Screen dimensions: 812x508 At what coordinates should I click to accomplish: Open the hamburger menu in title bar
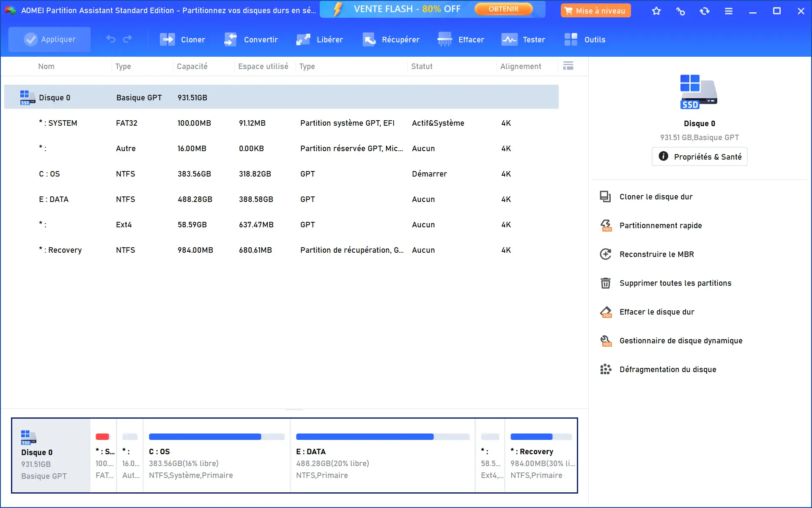(729, 11)
